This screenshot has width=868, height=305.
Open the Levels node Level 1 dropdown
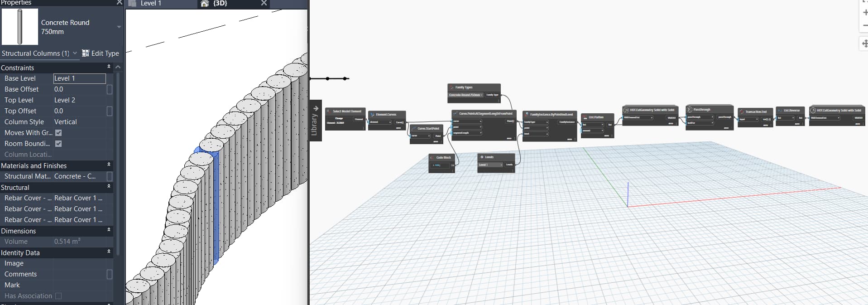(490, 165)
